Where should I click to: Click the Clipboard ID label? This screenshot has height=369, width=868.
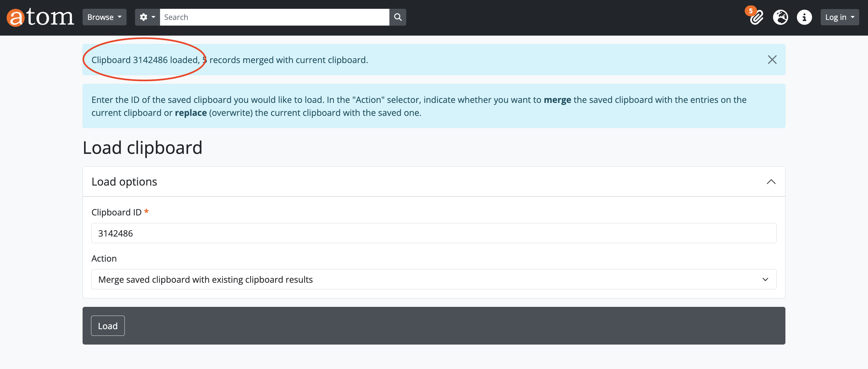point(116,212)
